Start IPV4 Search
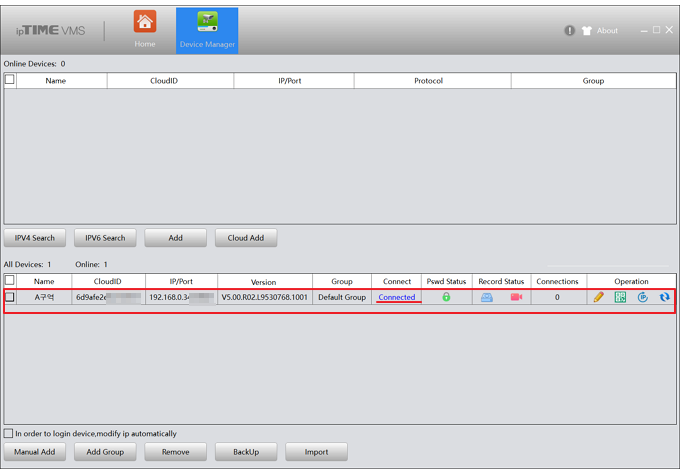The width and height of the screenshot is (680, 474). (x=35, y=238)
